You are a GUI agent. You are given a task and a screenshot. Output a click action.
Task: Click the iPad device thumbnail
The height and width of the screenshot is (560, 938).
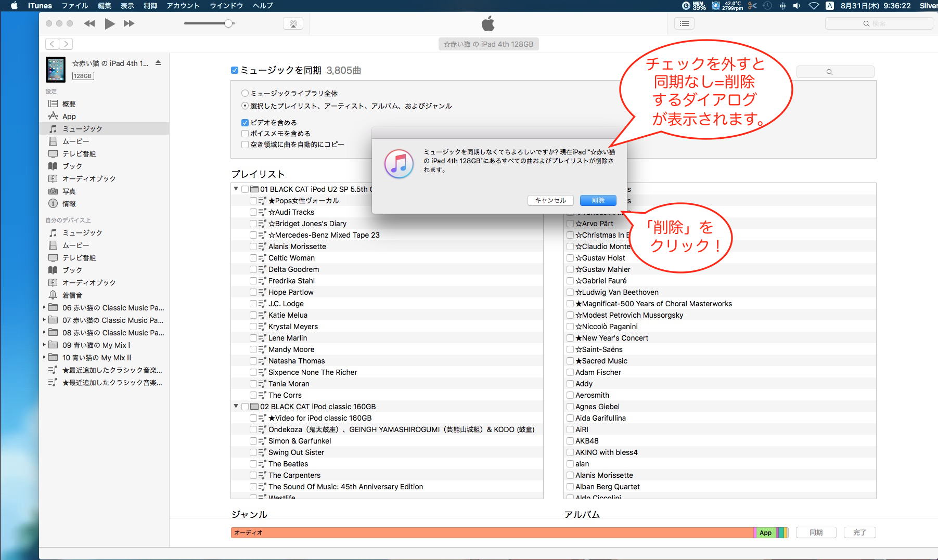click(x=56, y=70)
